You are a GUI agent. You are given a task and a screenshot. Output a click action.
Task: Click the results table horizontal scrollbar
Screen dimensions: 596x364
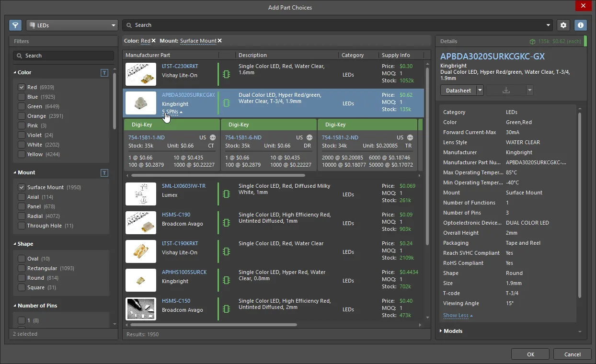click(213, 325)
